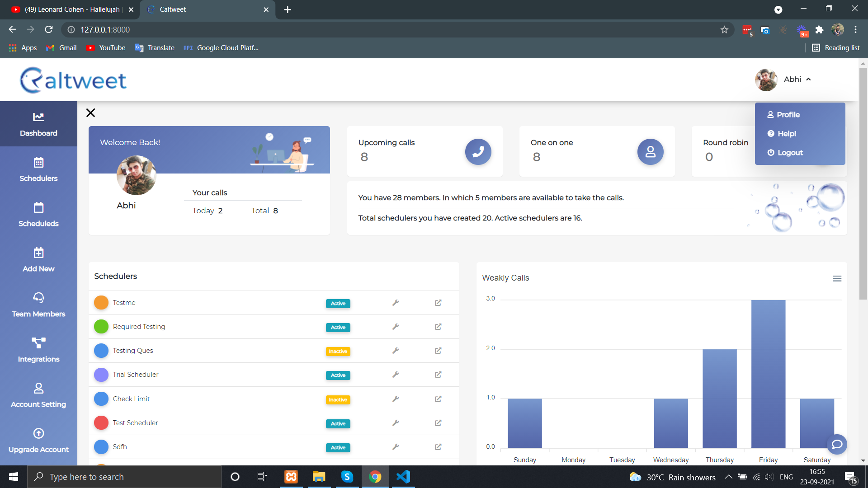
Task: Click the Friday bar in the chart
Action: [x=768, y=374]
